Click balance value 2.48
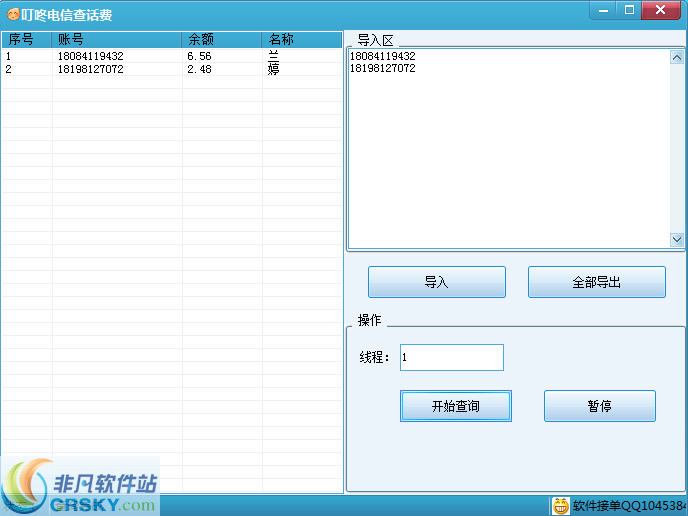 coord(199,69)
